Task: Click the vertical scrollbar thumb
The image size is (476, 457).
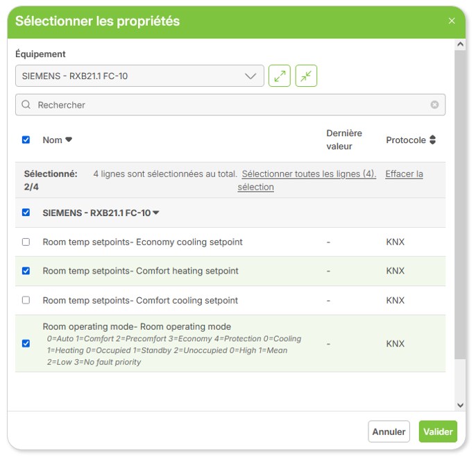Action: coord(460,204)
